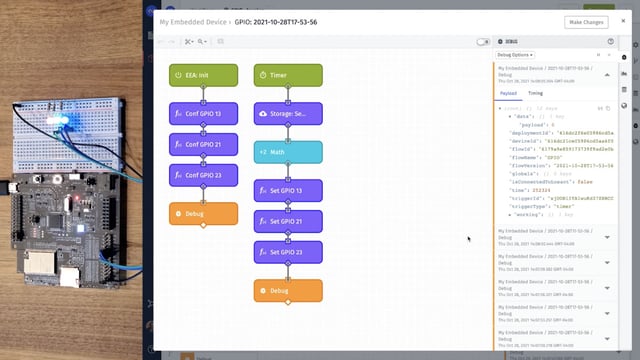Image resolution: width=640 pixels, height=360 pixels.
Task: Click the output connector under the Timer node
Action: (288, 86)
